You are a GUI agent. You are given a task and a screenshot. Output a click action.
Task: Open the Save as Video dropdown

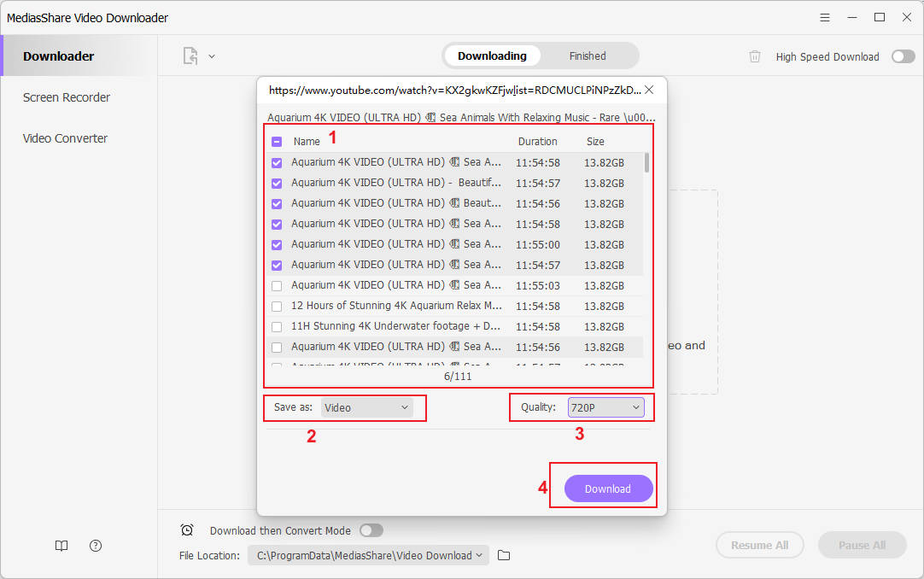coord(366,407)
